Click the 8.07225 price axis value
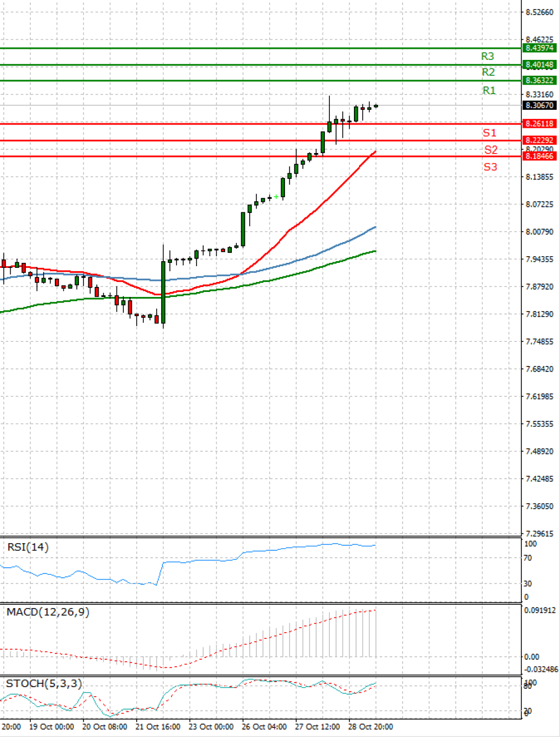560x737 pixels. pyautogui.click(x=540, y=204)
